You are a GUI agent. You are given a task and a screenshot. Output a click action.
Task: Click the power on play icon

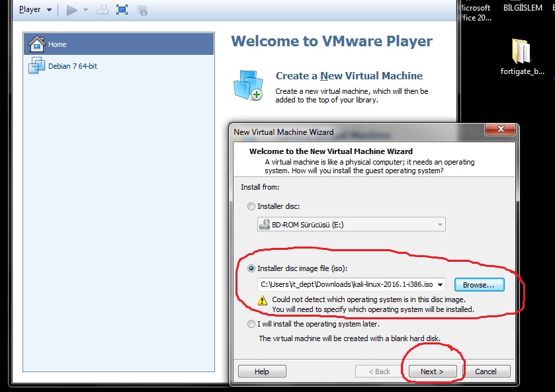pyautogui.click(x=72, y=10)
